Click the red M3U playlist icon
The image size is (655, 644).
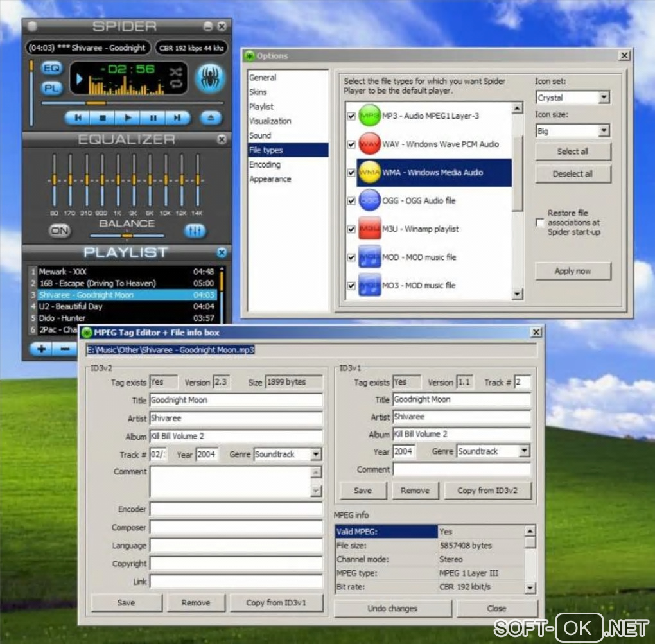tap(370, 229)
